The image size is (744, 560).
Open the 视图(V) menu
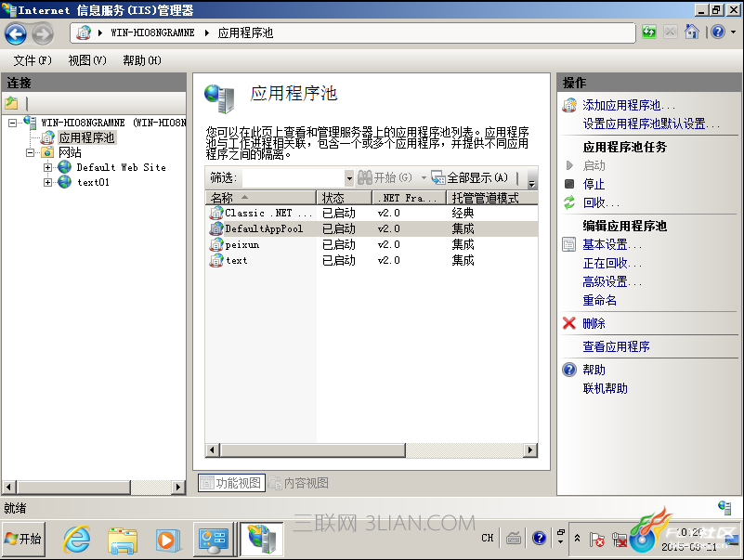point(87,60)
